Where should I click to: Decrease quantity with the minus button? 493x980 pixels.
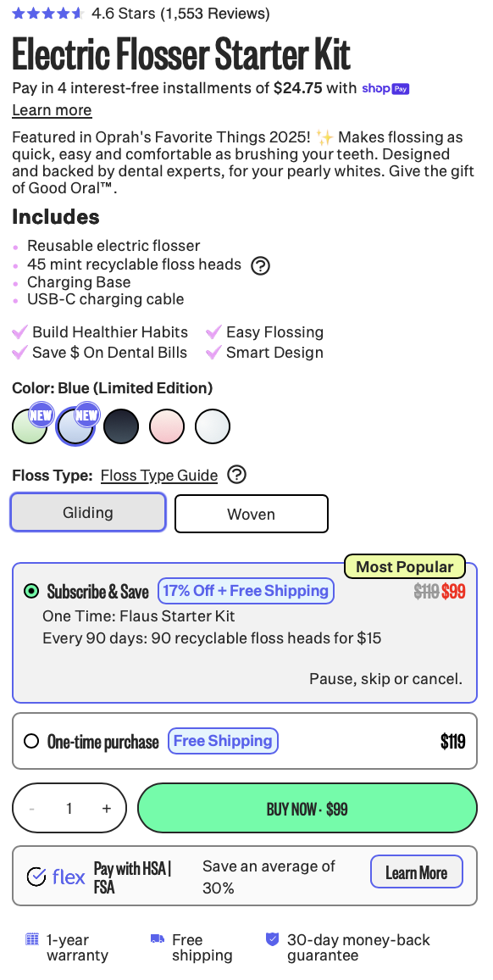point(32,808)
